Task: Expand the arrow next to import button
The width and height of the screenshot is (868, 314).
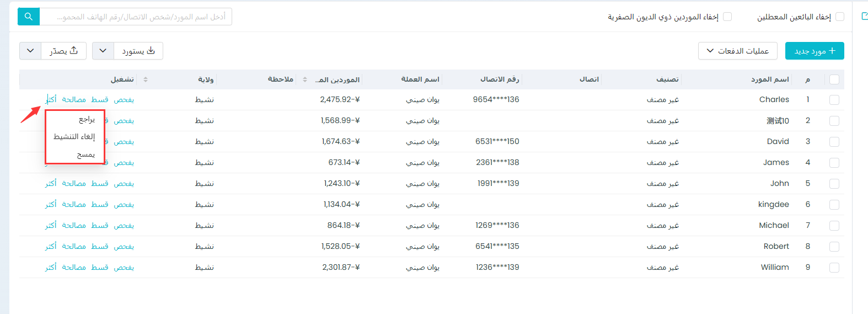Action: click(x=103, y=51)
